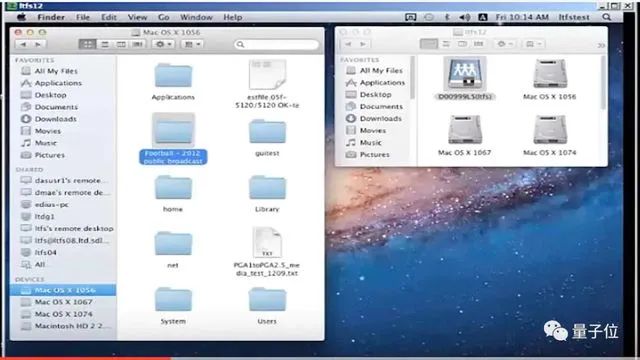Click the back navigation button
This screenshot has height=360, width=640.
[23, 44]
